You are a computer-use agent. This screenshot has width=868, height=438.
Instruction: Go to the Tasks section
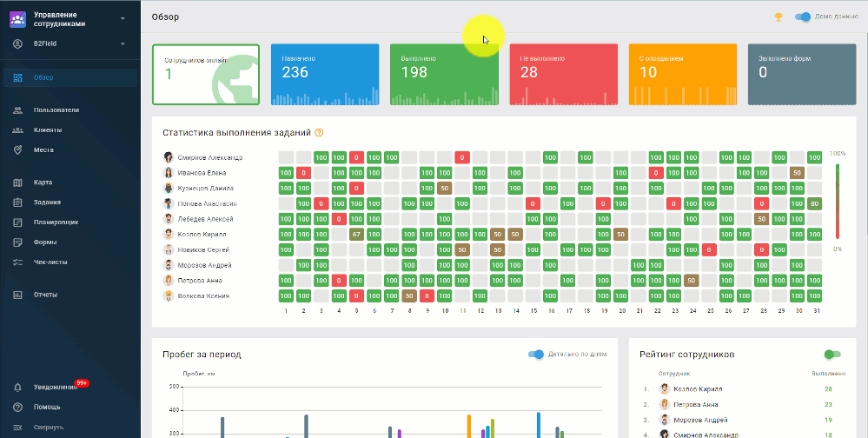point(48,202)
